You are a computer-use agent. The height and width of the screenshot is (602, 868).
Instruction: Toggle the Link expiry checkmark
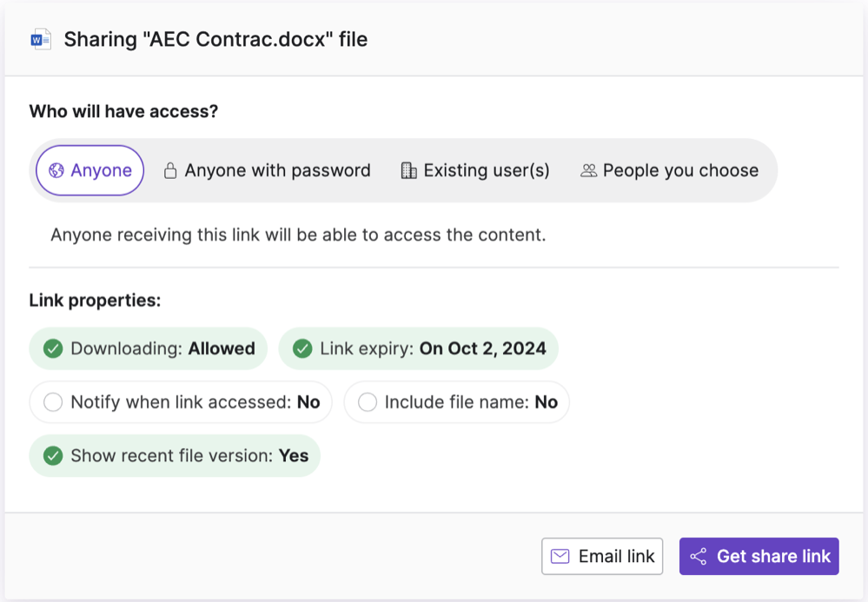click(x=302, y=348)
